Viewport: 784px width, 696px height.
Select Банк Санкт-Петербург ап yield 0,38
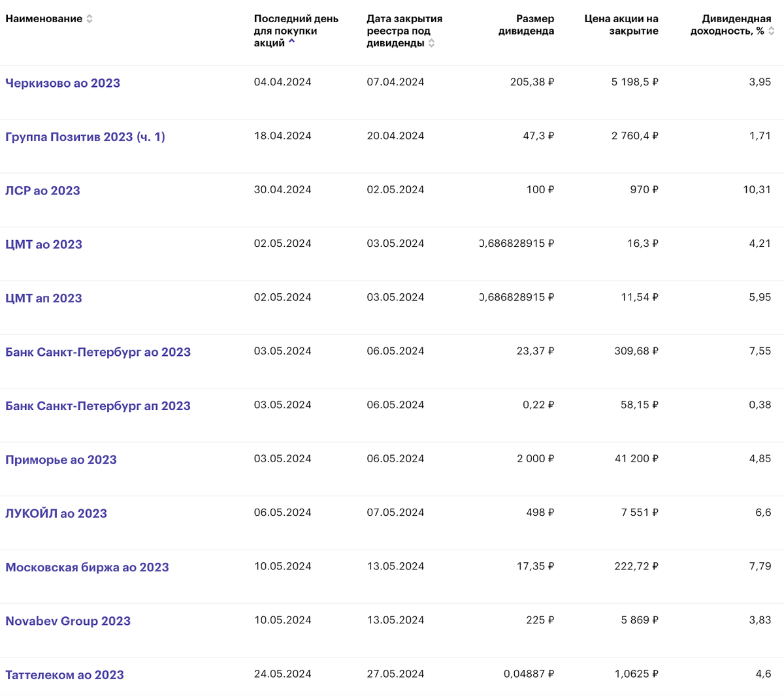click(x=760, y=405)
